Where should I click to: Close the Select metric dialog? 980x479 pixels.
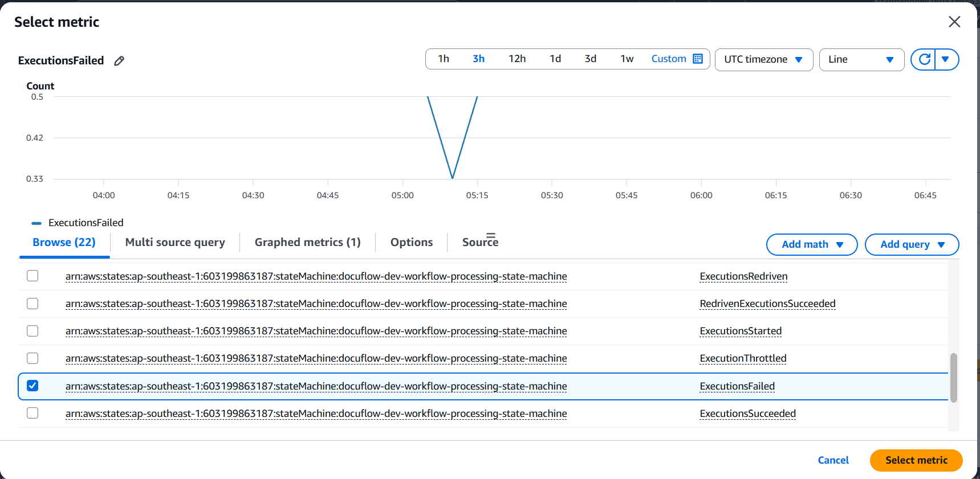pos(954,22)
